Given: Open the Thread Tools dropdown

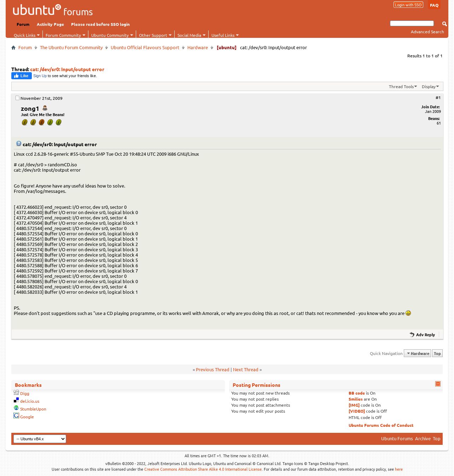Looking at the screenshot, I should click(x=403, y=86).
